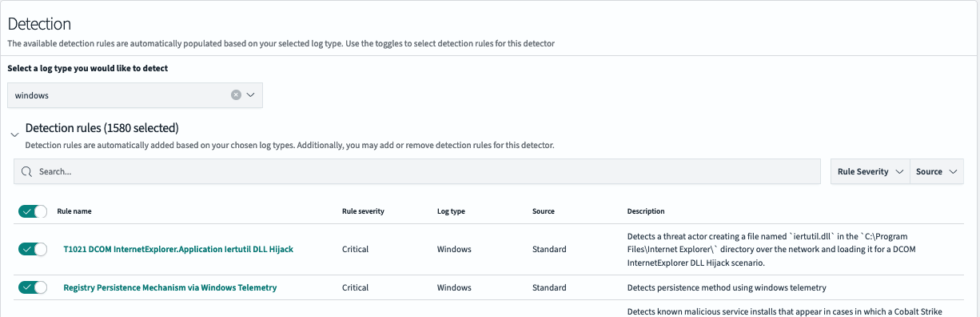Open Registry Persistence Mechanism via Windows Telemetry
Viewport: 980px width, 317px height.
170,287
